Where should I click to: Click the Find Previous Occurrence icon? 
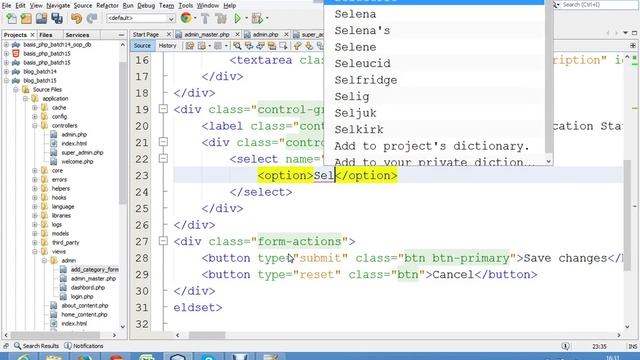point(249,46)
